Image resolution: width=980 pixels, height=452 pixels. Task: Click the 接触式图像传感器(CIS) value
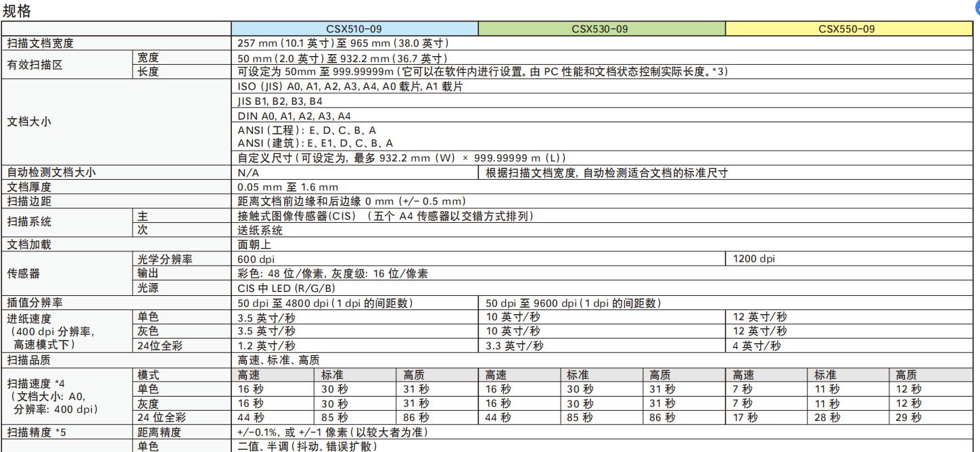(386, 216)
